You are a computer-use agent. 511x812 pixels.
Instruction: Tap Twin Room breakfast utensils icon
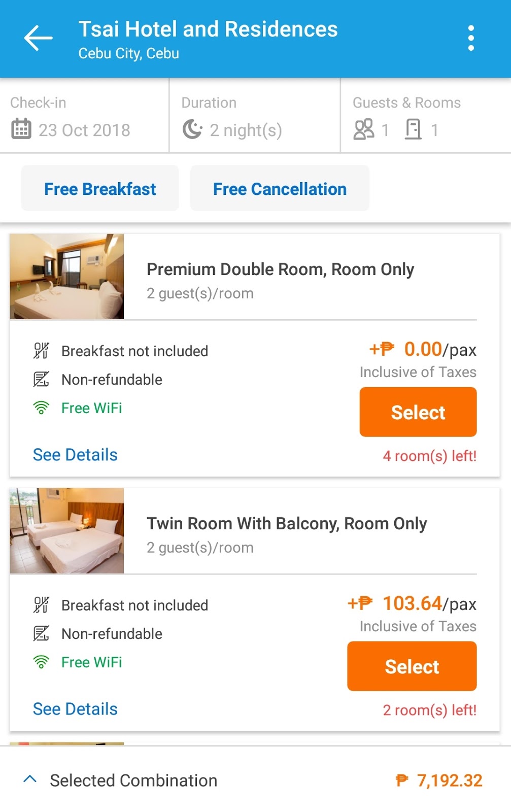coord(41,605)
